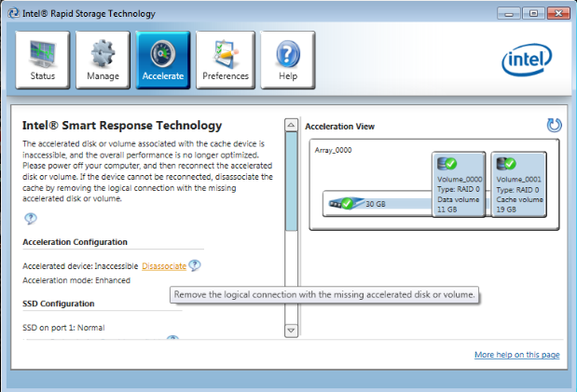Click the help icon below the description paragraph
This screenshot has height=392, width=577.
[31, 219]
